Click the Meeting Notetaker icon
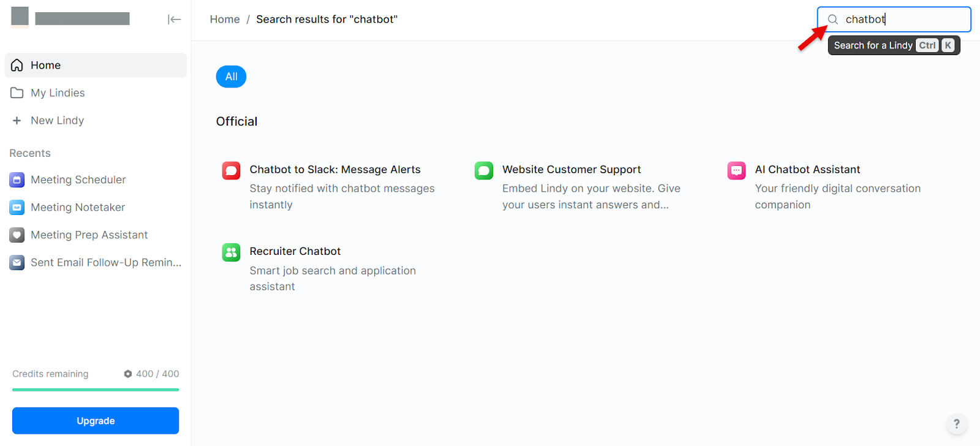This screenshot has width=980, height=446. point(17,207)
